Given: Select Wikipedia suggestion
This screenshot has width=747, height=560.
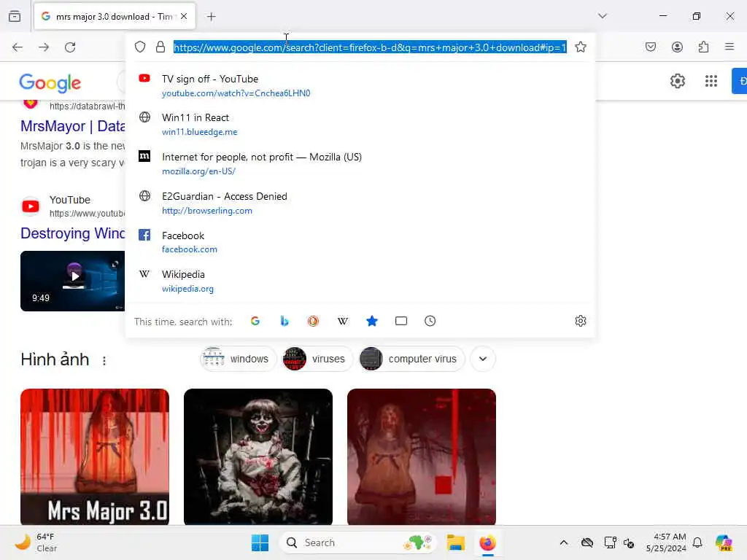Looking at the screenshot, I should click(360, 281).
